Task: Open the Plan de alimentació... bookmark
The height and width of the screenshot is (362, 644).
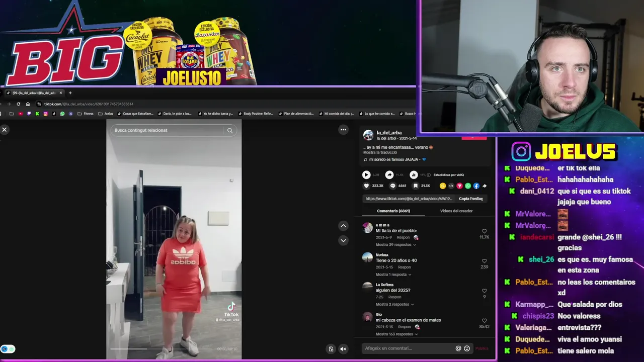Action: tap(296, 114)
